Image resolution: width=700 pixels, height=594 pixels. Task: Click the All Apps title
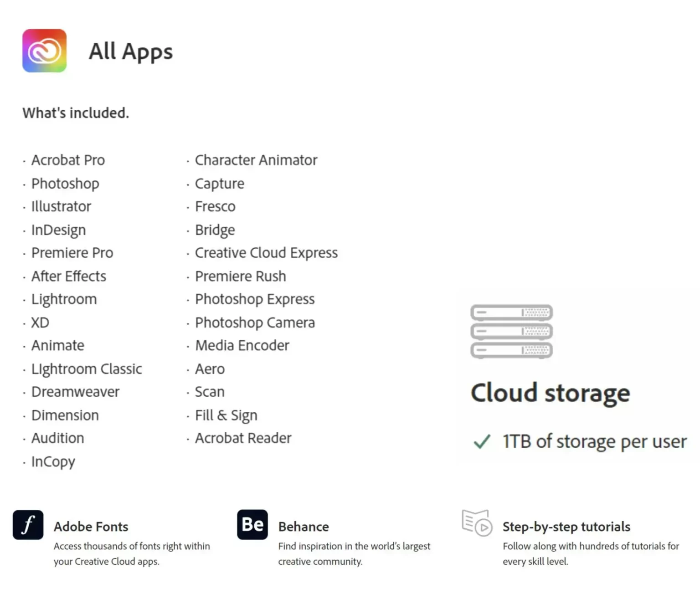(131, 51)
